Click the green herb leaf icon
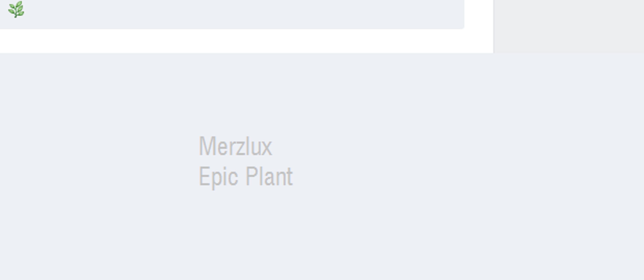 pyautogui.click(x=16, y=9)
